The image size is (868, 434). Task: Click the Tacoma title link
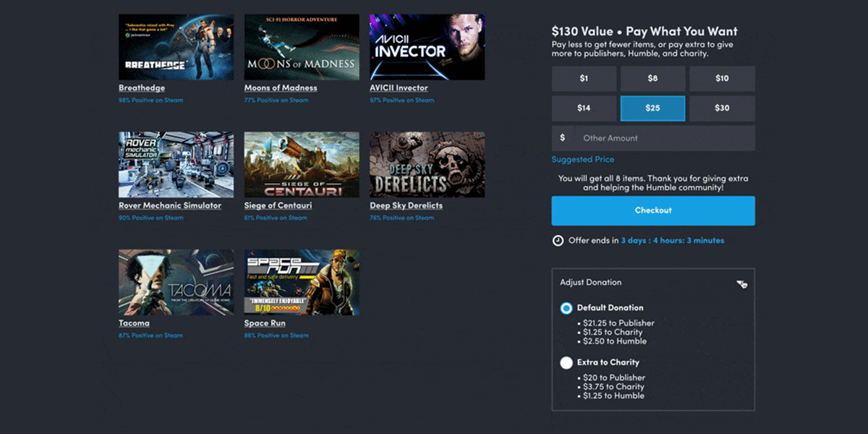[134, 323]
